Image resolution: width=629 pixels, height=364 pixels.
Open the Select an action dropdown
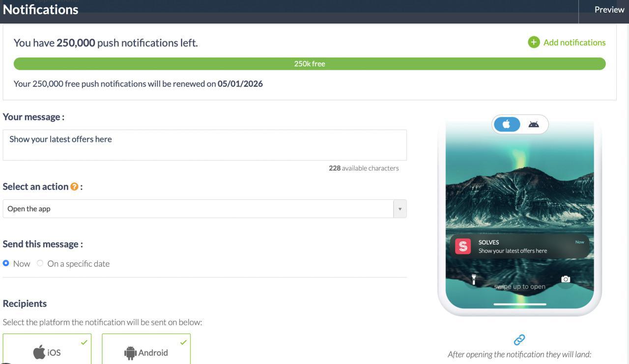tap(197, 209)
